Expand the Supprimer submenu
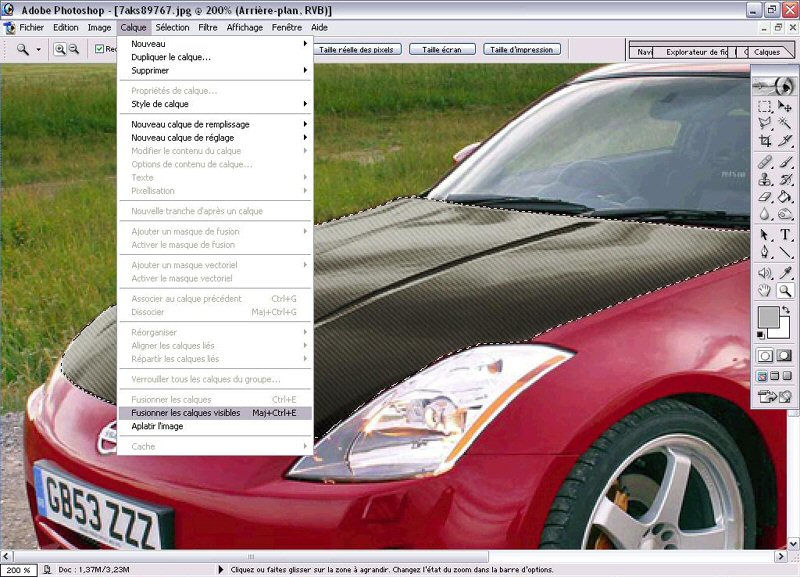Viewport: 800px width, 577px height. click(x=215, y=70)
